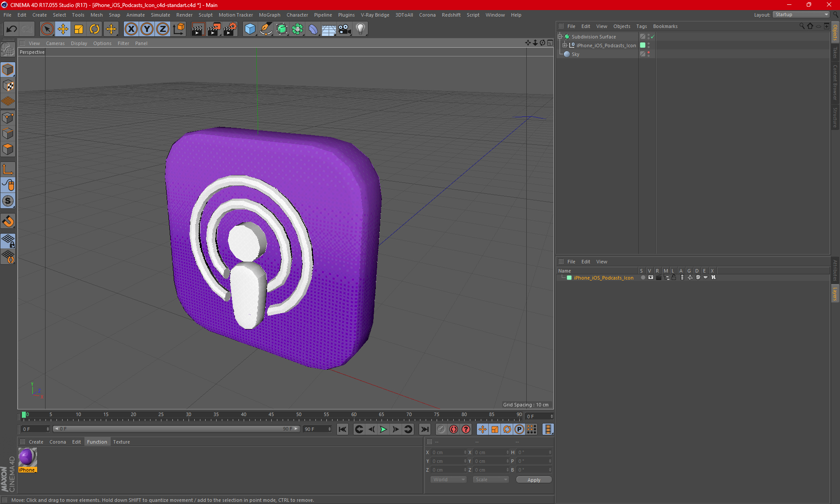Toggle the Locked Workplane icon
840x504 pixels.
pyautogui.click(x=8, y=241)
